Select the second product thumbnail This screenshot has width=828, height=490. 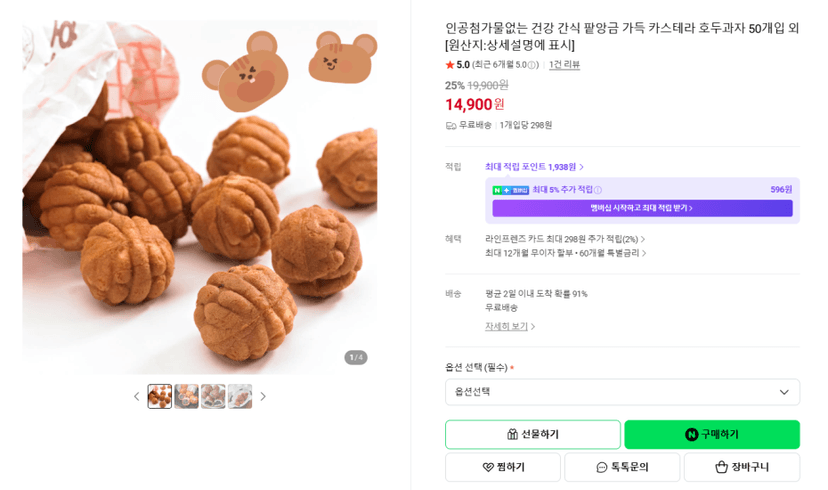tap(186, 397)
